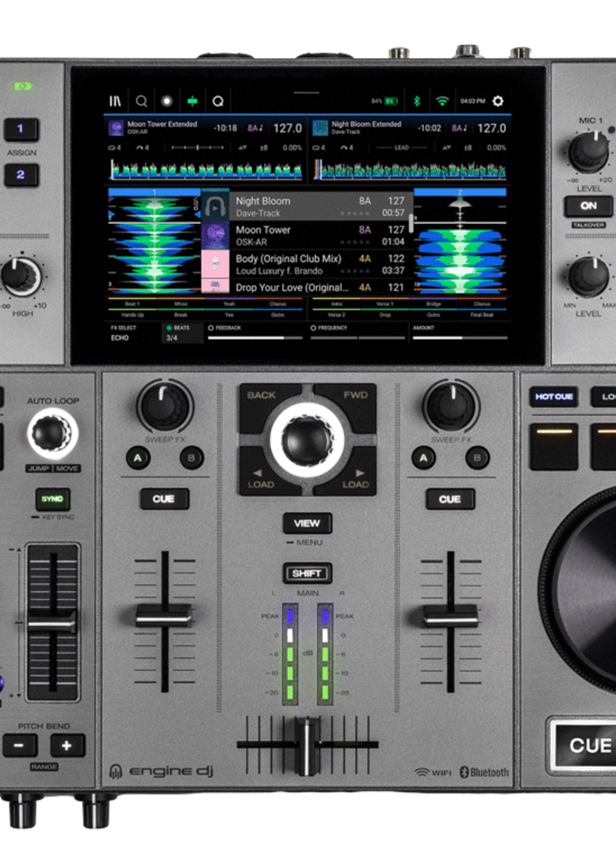Viewport: 616px width, 863px height.
Task: Push the AUTO LOOP encoder knob
Action: point(52,434)
